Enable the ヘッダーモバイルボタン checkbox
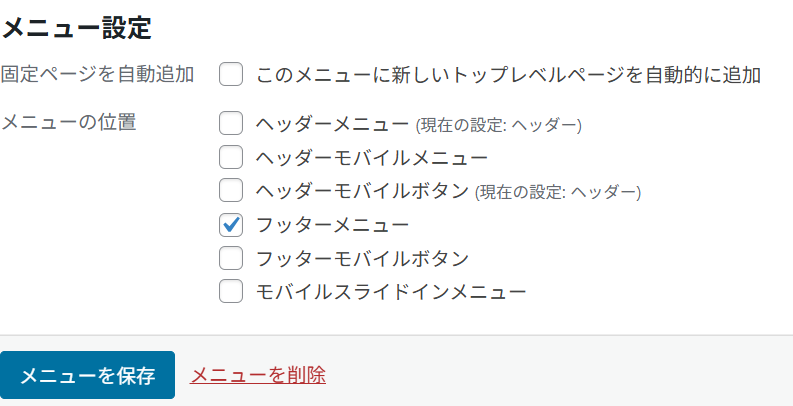Viewport: 793px width, 406px height. (x=231, y=190)
